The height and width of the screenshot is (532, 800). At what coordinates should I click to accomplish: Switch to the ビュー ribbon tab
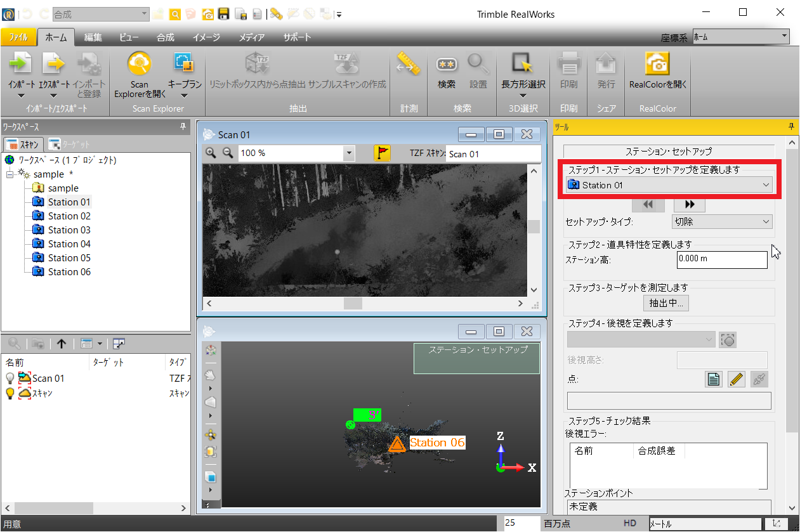[x=129, y=37]
